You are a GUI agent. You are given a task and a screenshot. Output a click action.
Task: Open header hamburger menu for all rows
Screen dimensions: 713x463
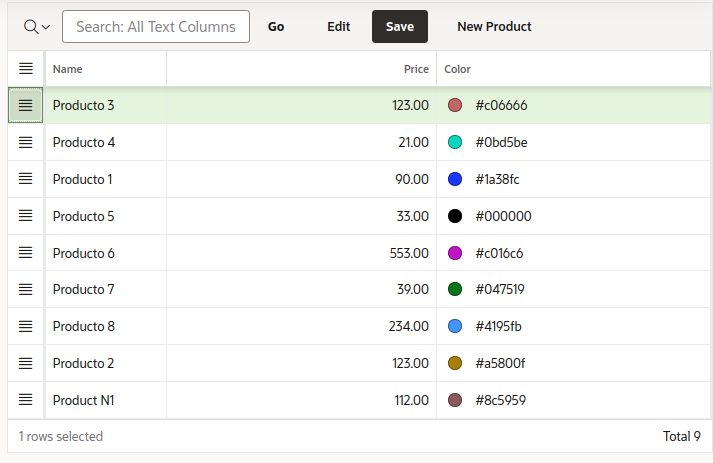[x=26, y=69]
